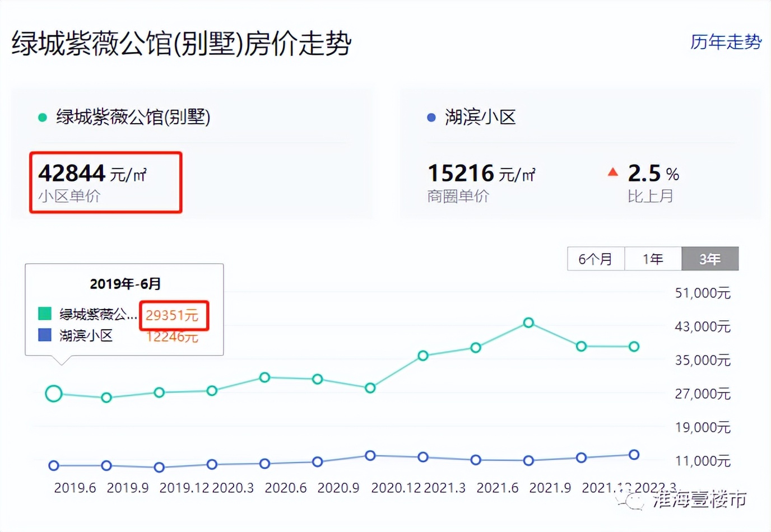Switch to the 6个月 tab
Screen dimensions: 771x532
[x=596, y=259]
